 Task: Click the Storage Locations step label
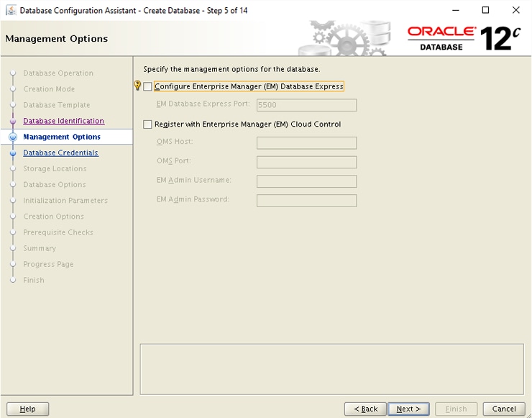pos(55,169)
